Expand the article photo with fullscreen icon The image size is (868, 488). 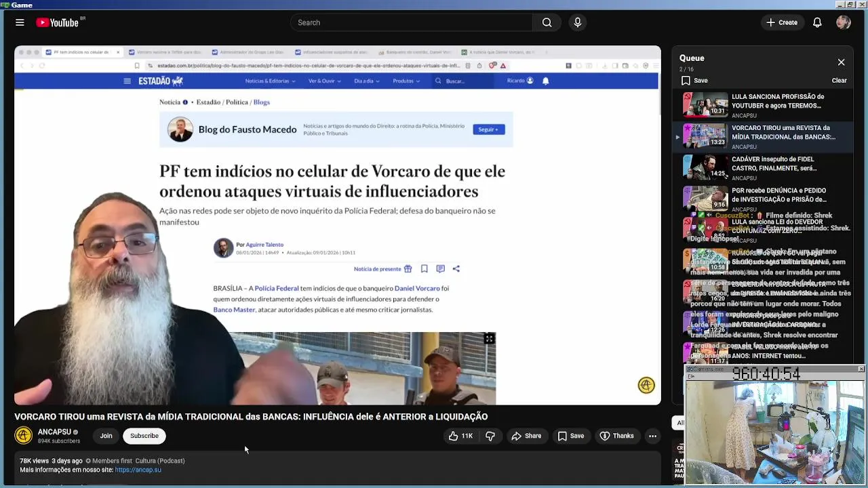489,339
